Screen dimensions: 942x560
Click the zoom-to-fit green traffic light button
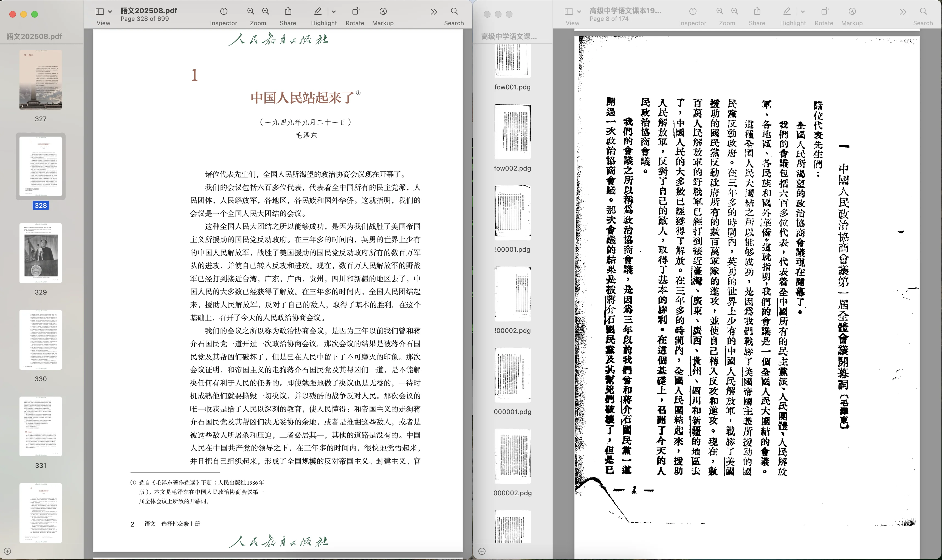34,14
